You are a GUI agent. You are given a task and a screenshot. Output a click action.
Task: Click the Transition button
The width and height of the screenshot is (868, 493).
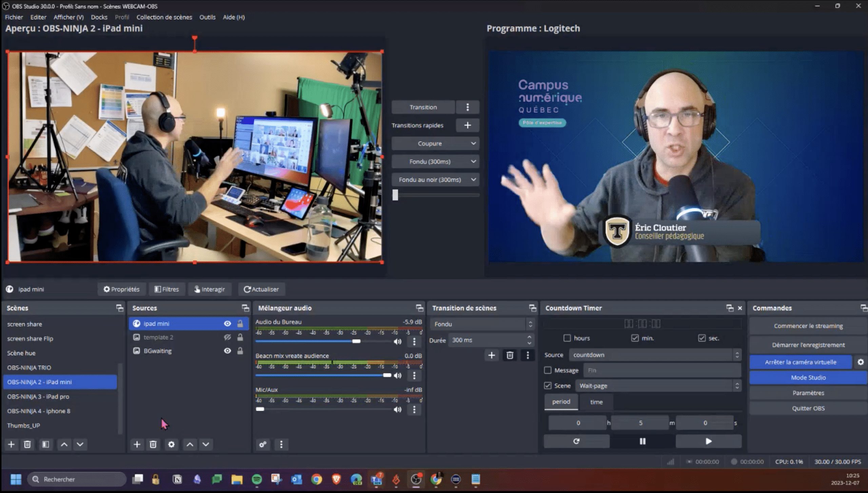tap(423, 107)
